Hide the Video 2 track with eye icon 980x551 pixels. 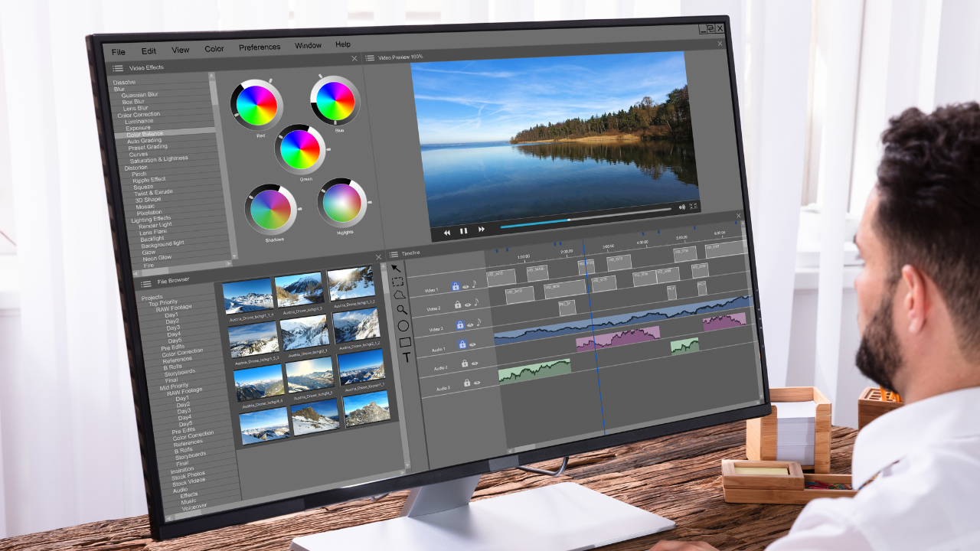coord(468,305)
